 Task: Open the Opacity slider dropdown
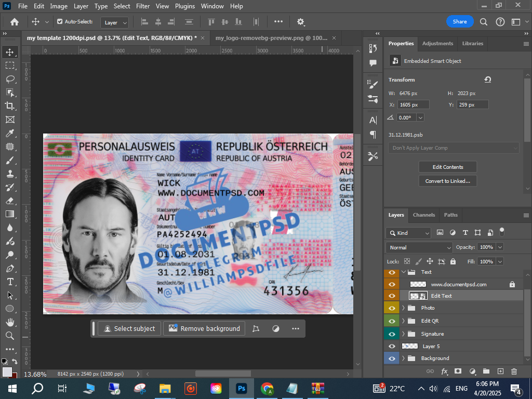coord(500,247)
